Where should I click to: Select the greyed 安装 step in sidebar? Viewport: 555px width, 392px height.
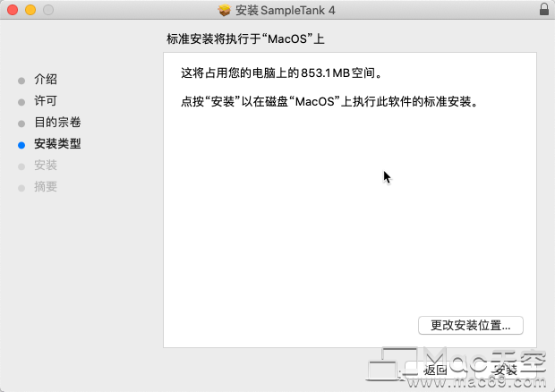tap(46, 166)
